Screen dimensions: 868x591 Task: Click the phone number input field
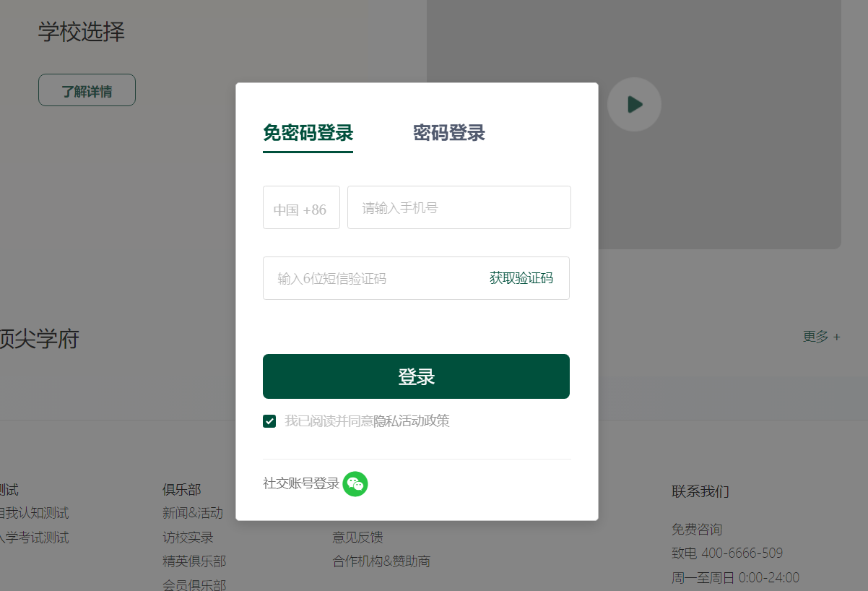tap(459, 207)
